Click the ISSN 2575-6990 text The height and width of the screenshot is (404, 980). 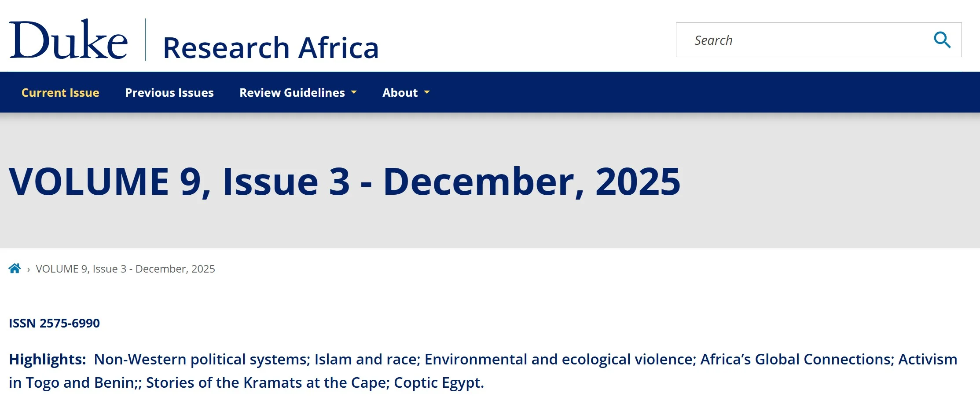pos(54,323)
